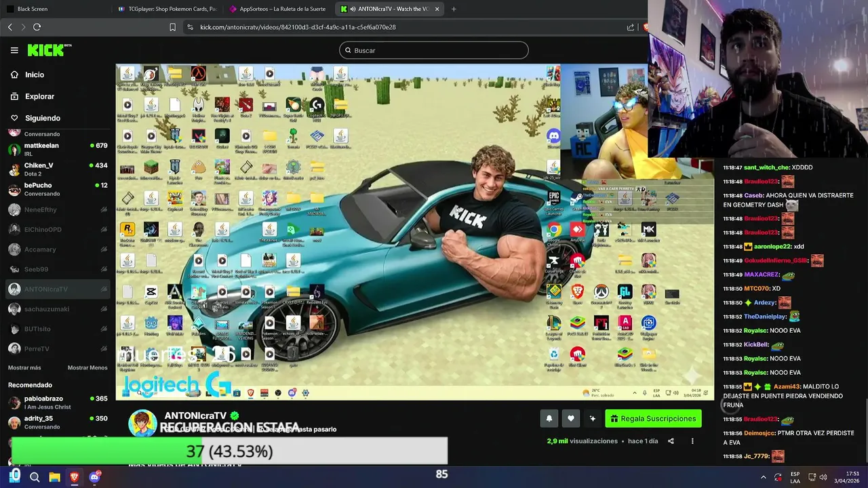Click GokudelInfierno_GSIB's username in chat

point(776,261)
